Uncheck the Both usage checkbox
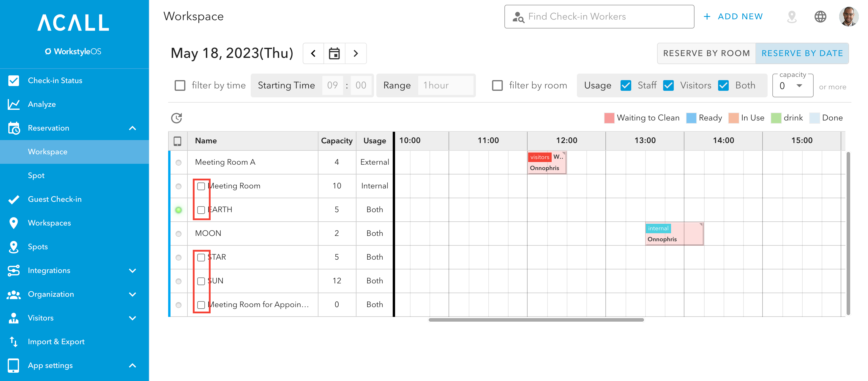This screenshot has height=381, width=868. 723,85
